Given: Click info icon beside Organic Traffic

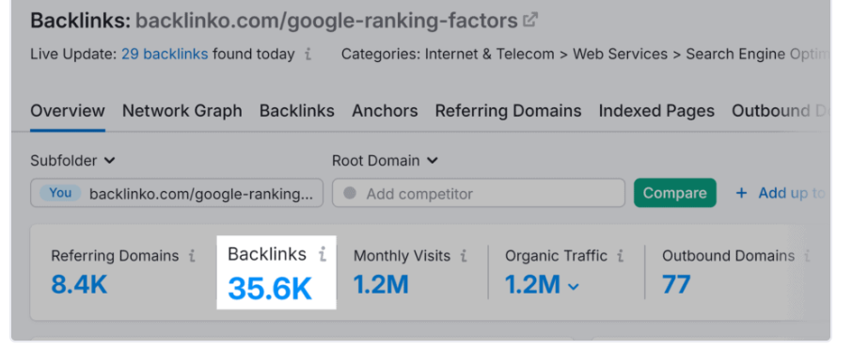Looking at the screenshot, I should tap(620, 256).
